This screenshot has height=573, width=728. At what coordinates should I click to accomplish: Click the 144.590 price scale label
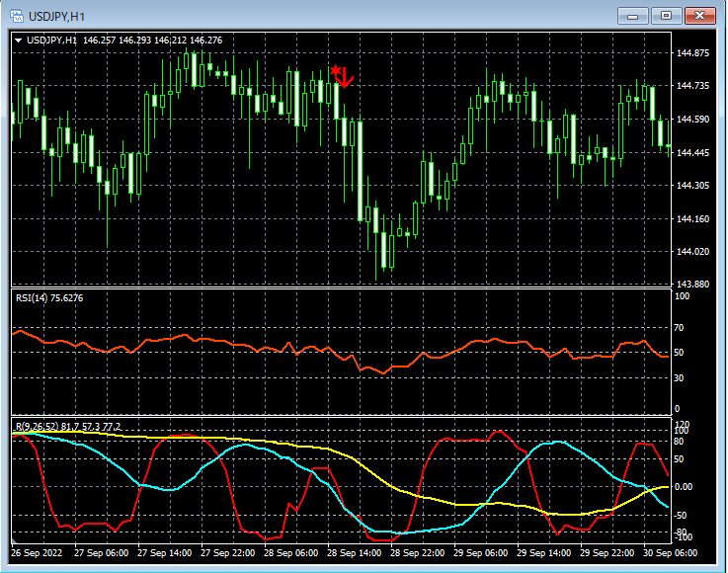pyautogui.click(x=692, y=120)
